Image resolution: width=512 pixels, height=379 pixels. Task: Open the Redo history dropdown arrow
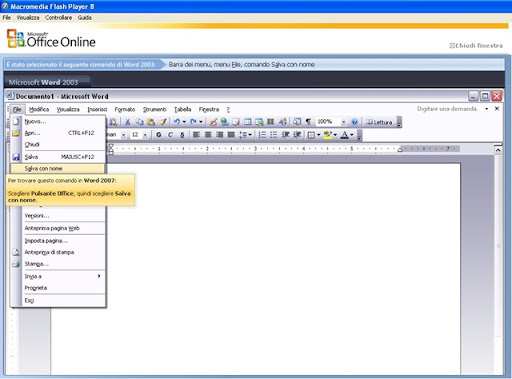(x=201, y=122)
